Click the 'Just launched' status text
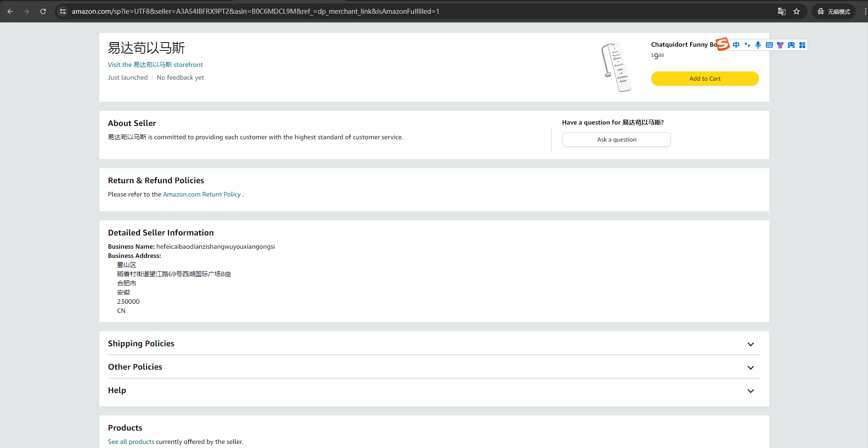The image size is (868, 448). (x=128, y=77)
